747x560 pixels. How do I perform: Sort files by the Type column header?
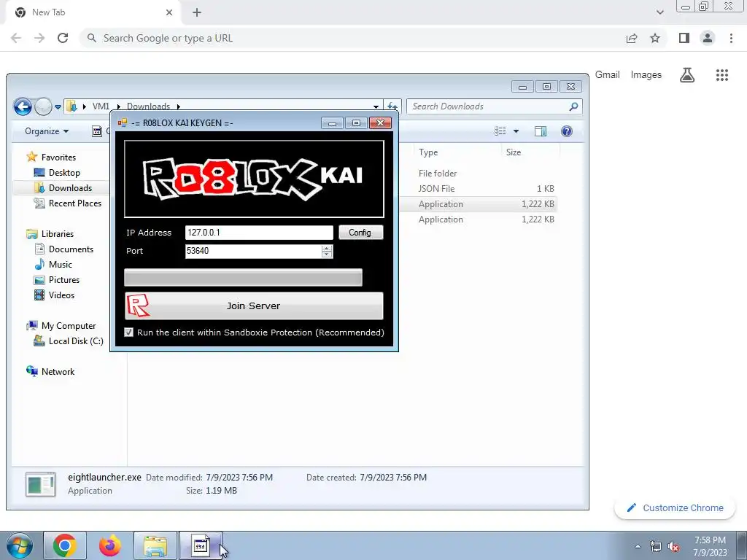(428, 152)
